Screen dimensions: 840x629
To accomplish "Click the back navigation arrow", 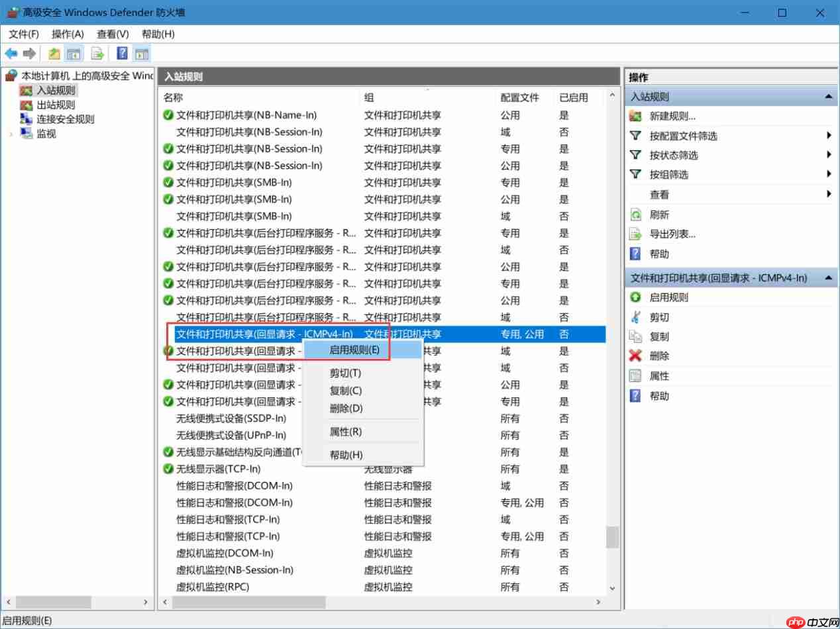I will point(10,53).
